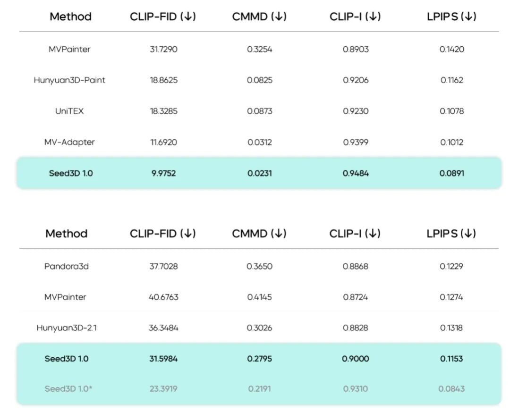
Task: Click the greyed LPIPS value 0.0843
Action: click(451, 389)
